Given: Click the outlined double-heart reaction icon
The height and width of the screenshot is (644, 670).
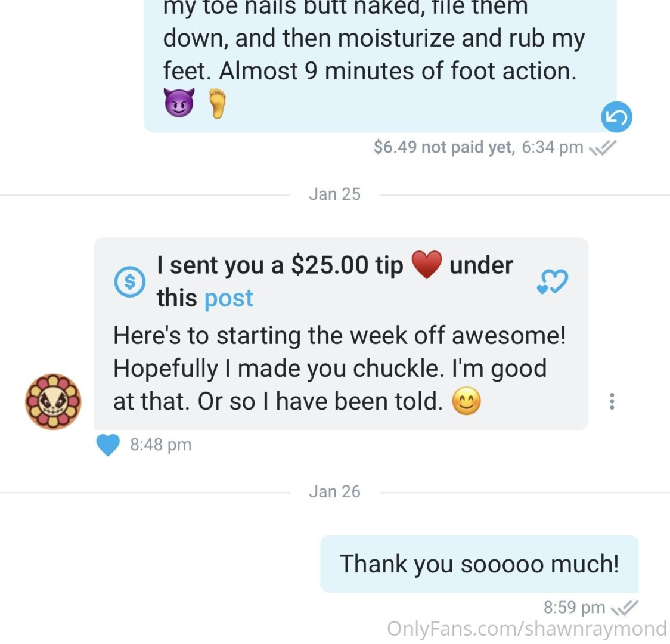Looking at the screenshot, I should [552, 281].
